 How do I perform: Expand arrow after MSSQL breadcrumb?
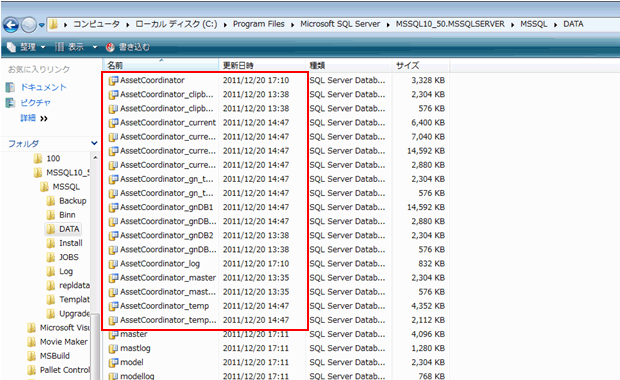(555, 25)
